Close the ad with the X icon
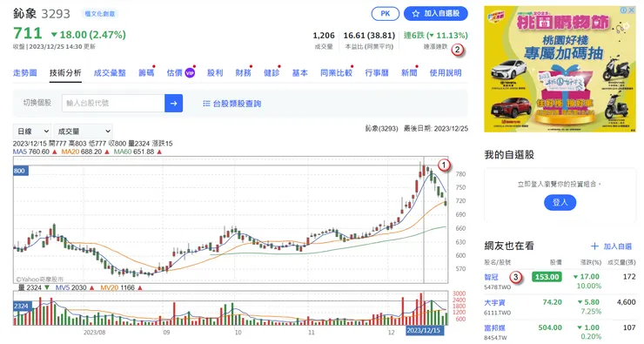 tap(632, 10)
